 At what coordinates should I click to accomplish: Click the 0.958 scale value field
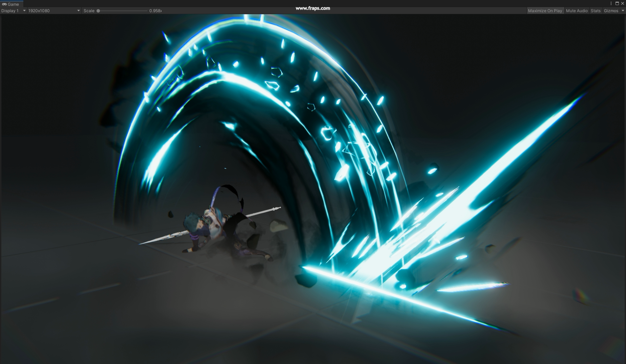click(x=155, y=11)
